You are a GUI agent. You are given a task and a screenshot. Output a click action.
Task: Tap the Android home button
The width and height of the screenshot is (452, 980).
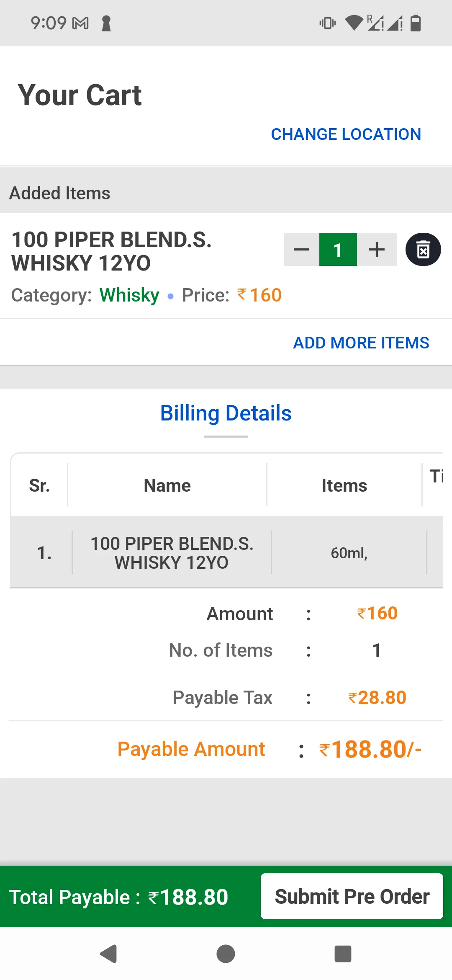(226, 954)
